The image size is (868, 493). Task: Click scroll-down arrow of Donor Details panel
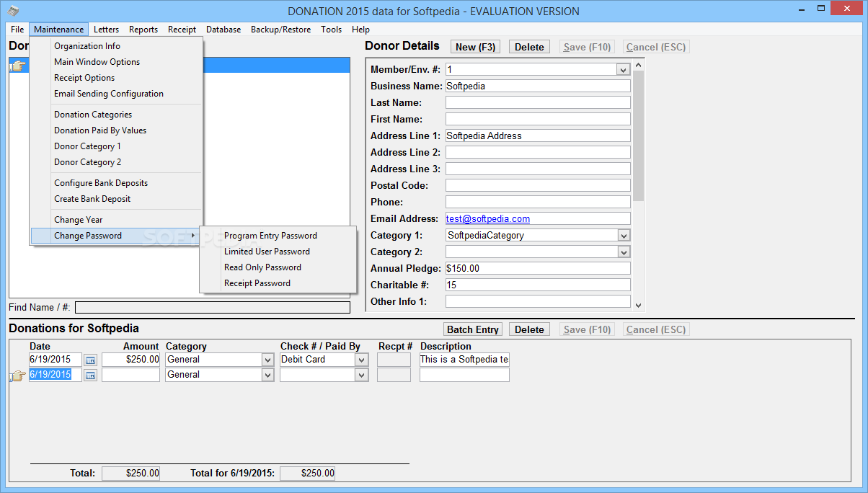(638, 306)
